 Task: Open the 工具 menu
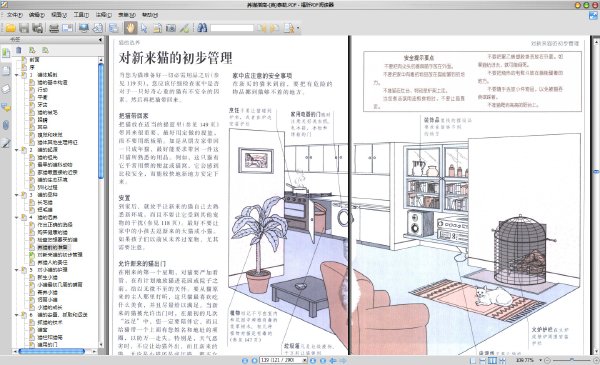(x=81, y=15)
